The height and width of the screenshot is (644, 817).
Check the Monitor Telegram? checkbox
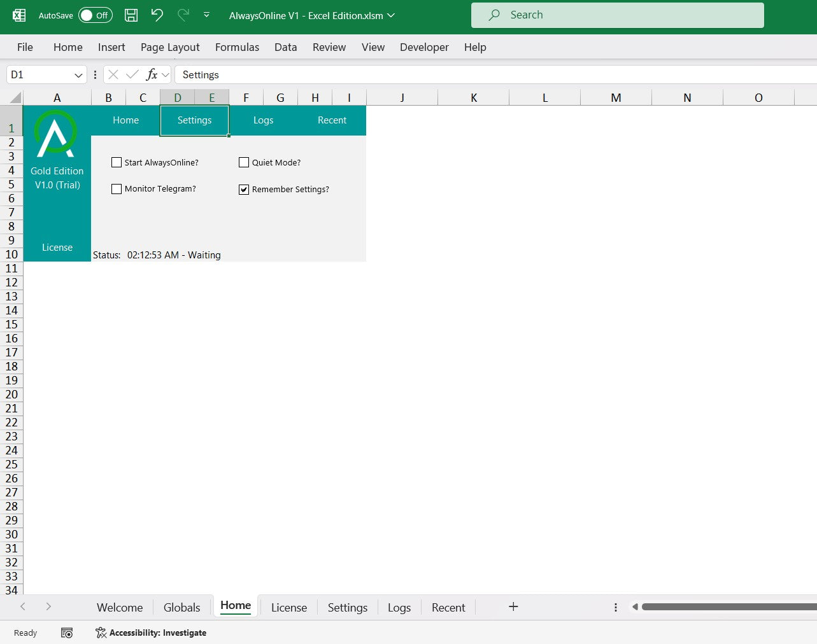coord(117,189)
